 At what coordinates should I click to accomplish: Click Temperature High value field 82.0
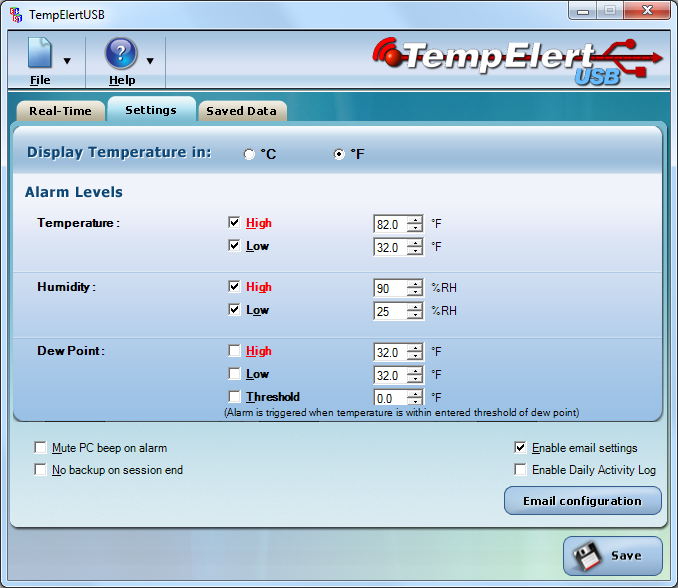(390, 224)
